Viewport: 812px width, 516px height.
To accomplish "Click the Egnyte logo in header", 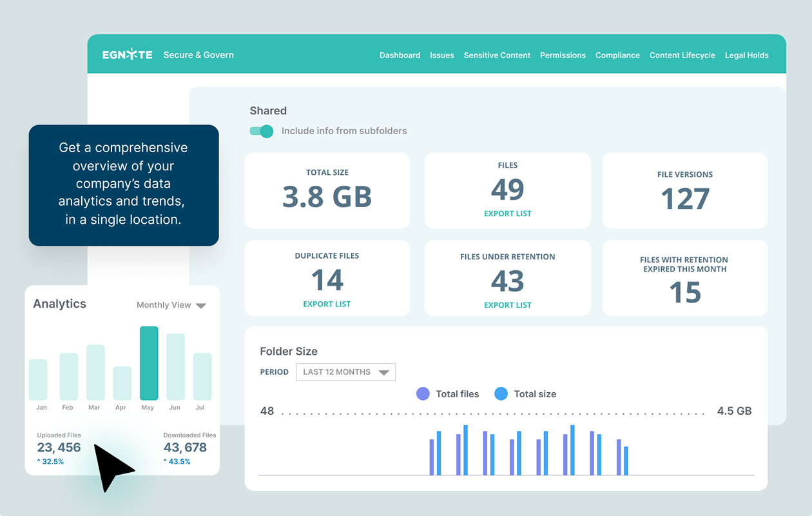I will (x=128, y=55).
